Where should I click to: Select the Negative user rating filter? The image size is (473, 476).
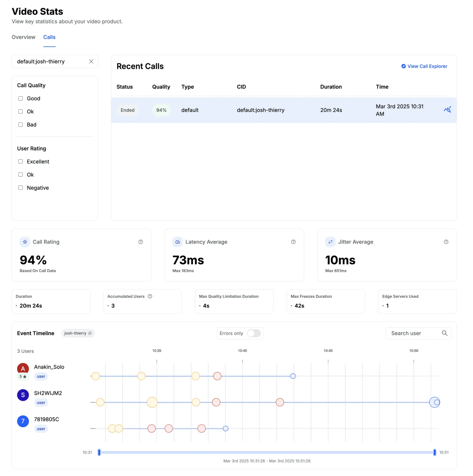point(21,188)
